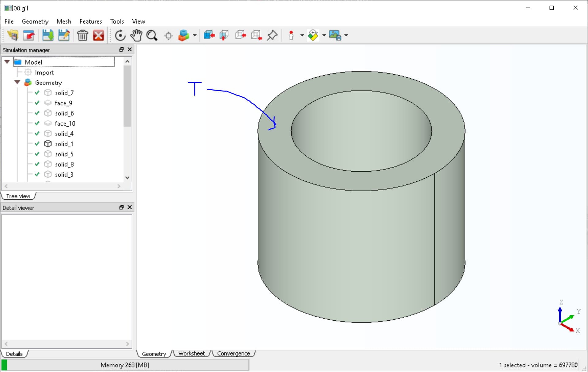Image resolution: width=588 pixels, height=372 pixels.
Task: Click the green-yellow measure tag icon
Action: pos(313,35)
